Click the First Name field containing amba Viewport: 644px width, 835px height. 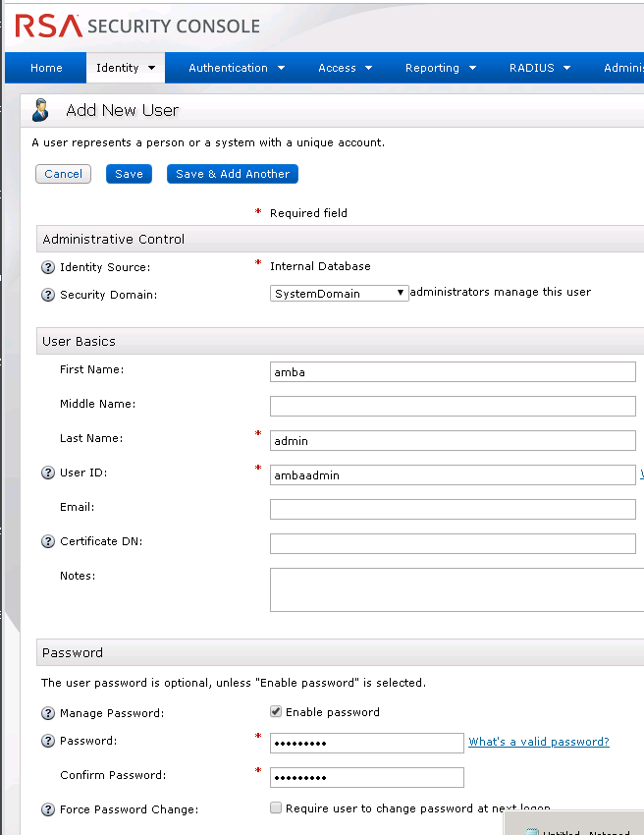pyautogui.click(x=453, y=372)
